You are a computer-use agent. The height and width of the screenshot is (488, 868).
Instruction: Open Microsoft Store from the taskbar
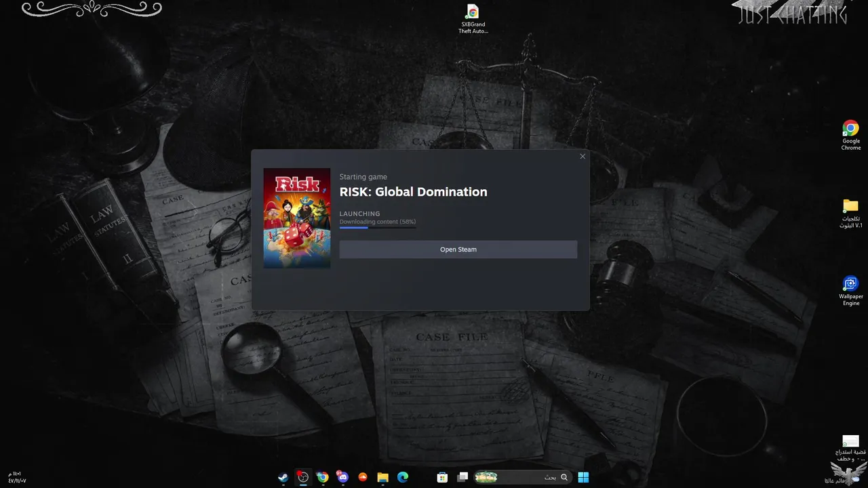pos(442,477)
